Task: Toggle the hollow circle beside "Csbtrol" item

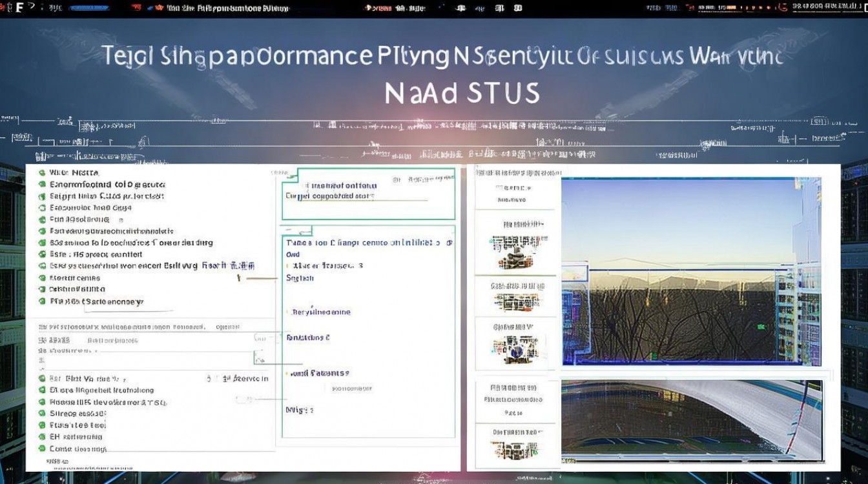Action: 42,290
